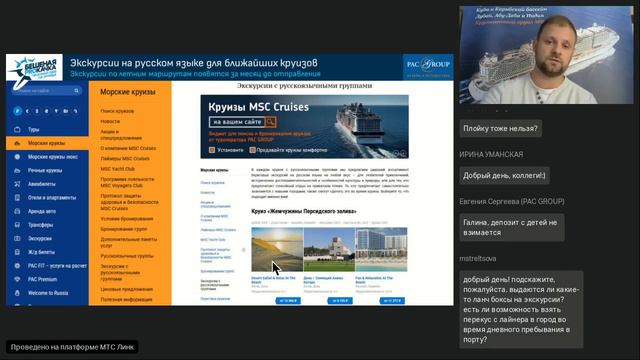Click the magnifier icon in the sidebar search field
640x360 pixels.
tap(76, 91)
